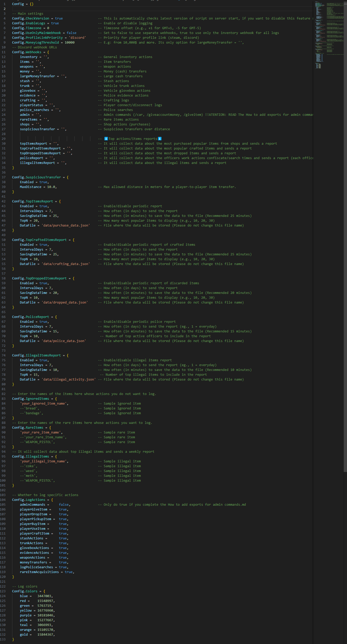The width and height of the screenshot is (347, 644).
Task: Click the 'data/illegal_activity.json' string
Action: [69, 379]
